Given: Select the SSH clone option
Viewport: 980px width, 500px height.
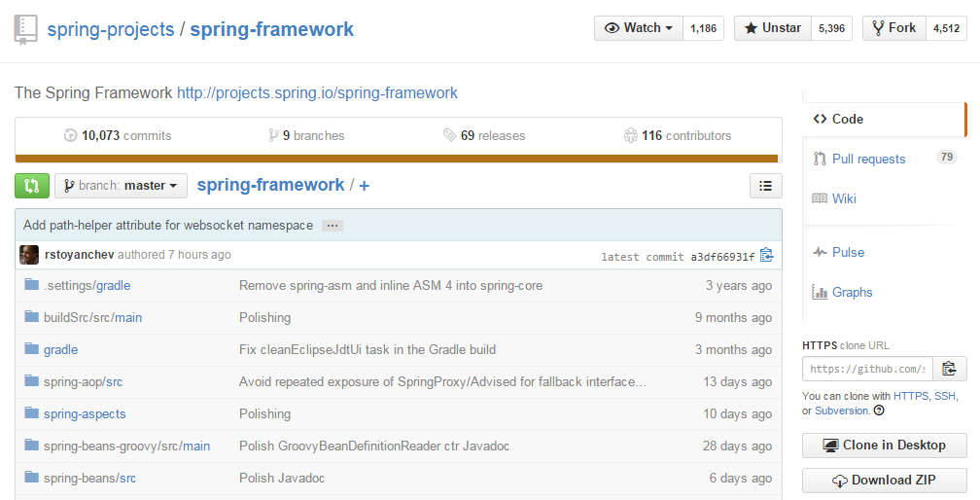Looking at the screenshot, I should (944, 396).
